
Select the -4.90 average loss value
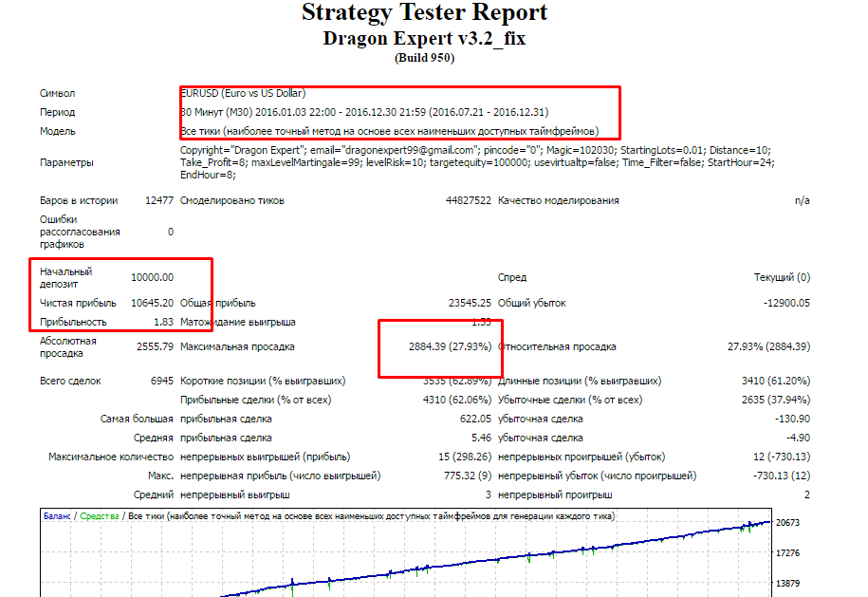tap(798, 438)
